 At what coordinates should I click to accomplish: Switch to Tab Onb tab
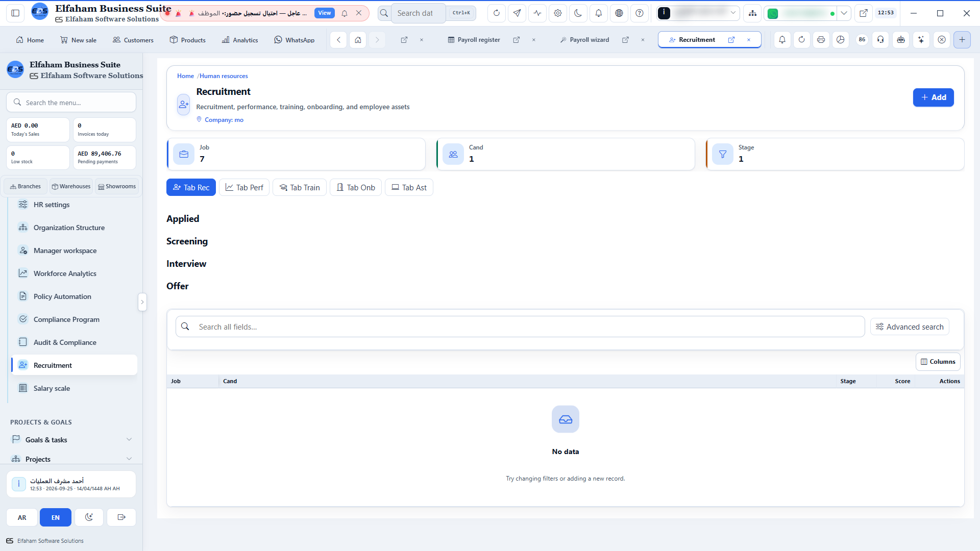(x=356, y=188)
